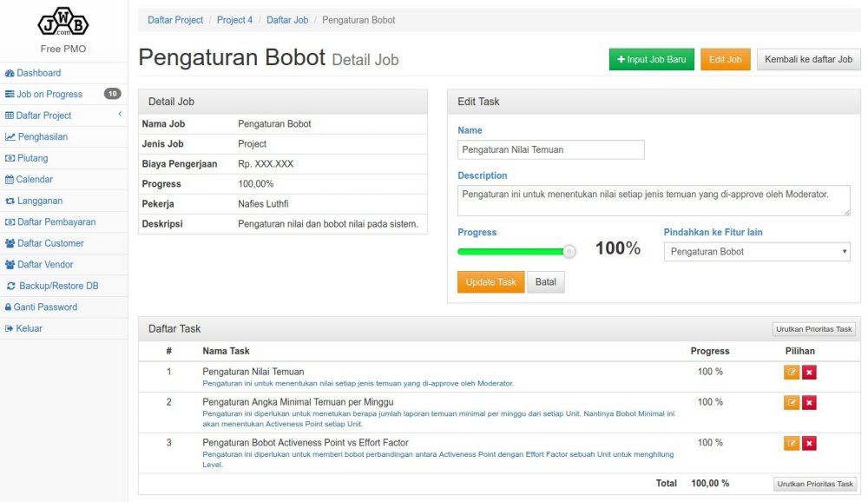Open the Dashboard via its icon
This screenshot has width=868, height=502.
(10, 73)
